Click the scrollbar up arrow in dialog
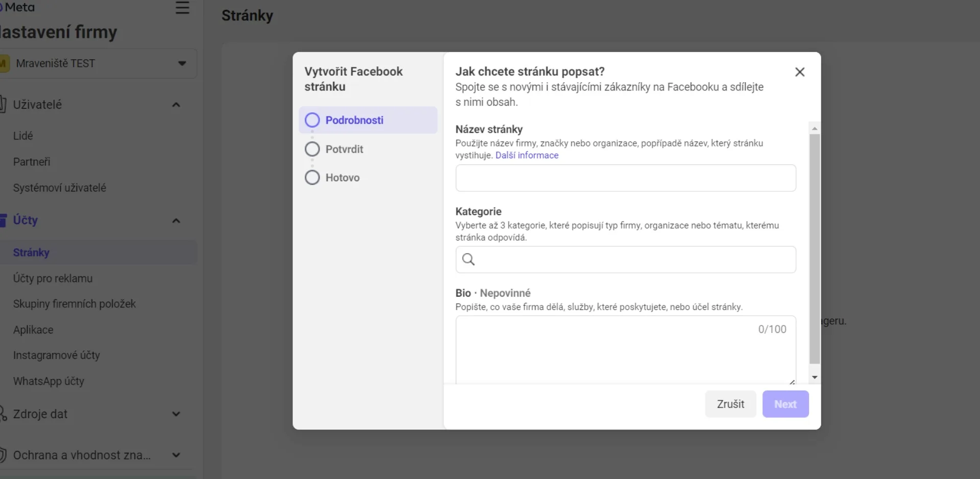This screenshot has width=980, height=479. click(x=815, y=129)
